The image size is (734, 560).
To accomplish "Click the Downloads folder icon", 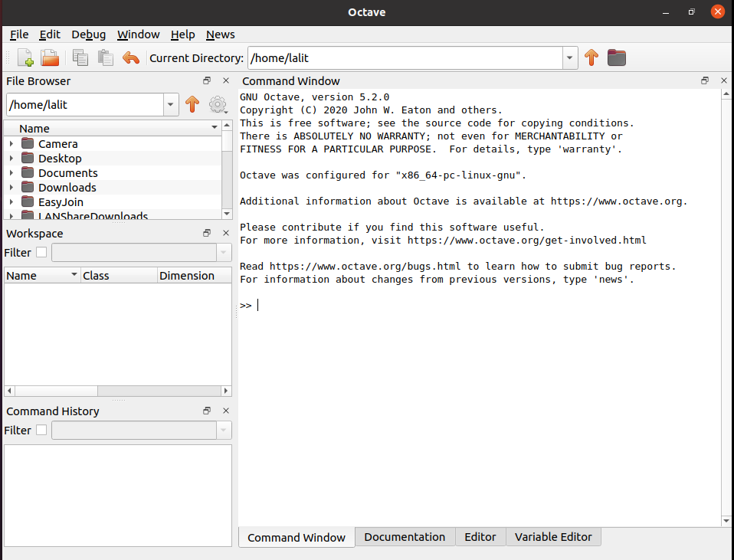I will click(28, 187).
